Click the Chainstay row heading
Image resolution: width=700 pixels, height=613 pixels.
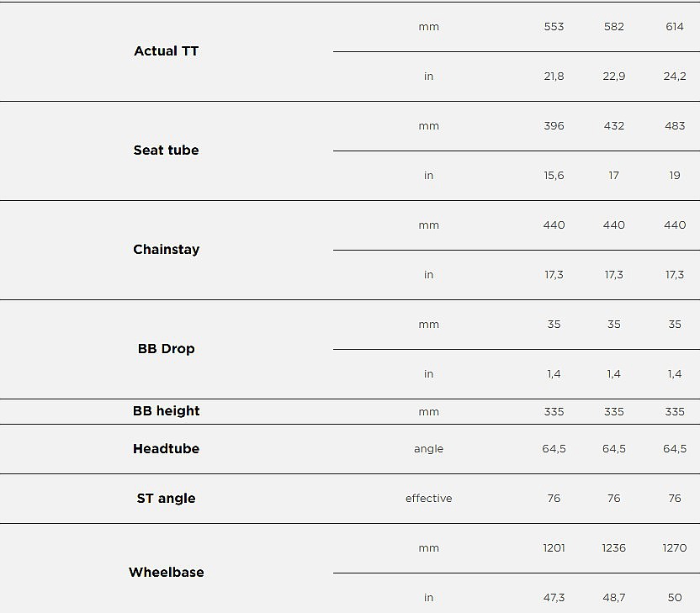(166, 250)
